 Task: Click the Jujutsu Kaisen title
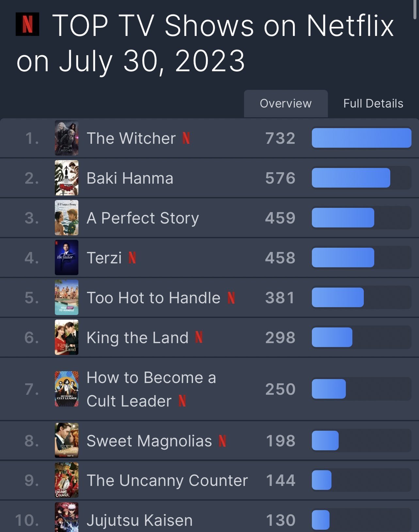pos(140,520)
